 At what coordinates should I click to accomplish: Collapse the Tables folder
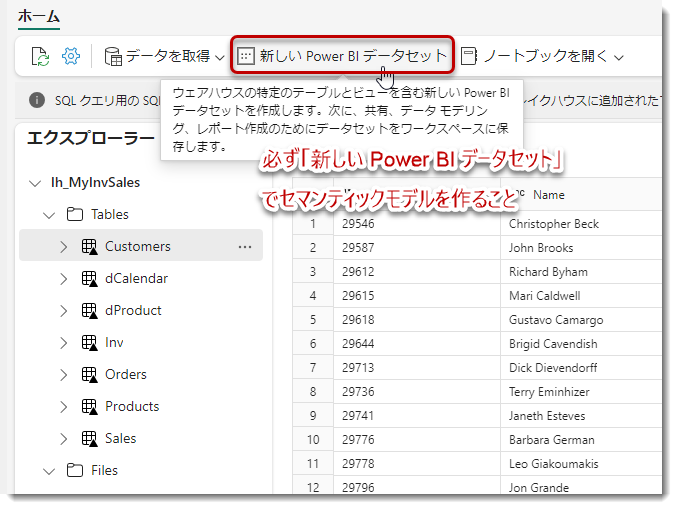click(49, 215)
